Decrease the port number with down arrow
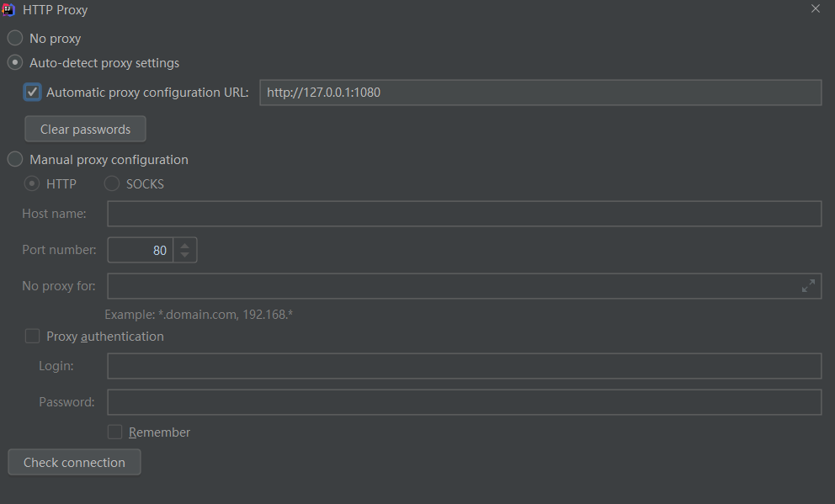The image size is (835, 504). click(185, 255)
